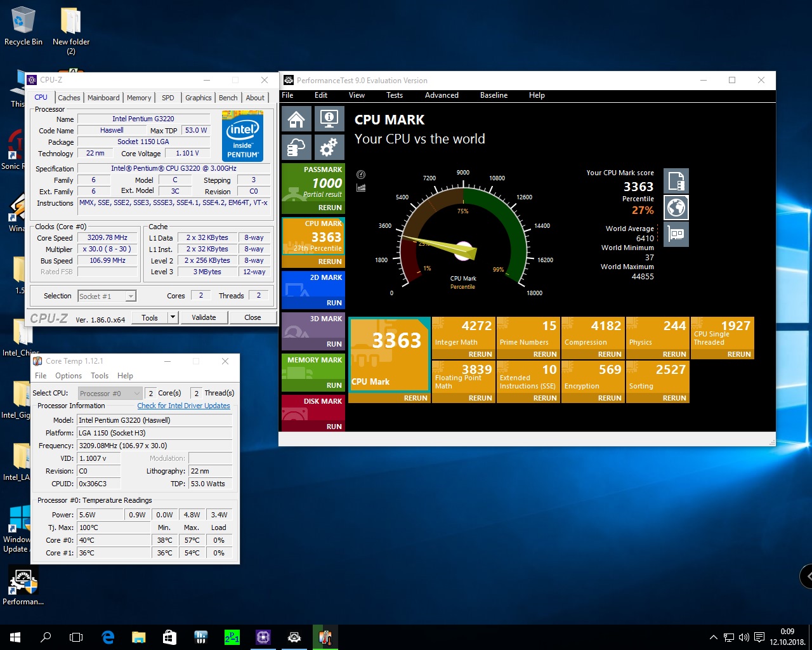Open Microsoft Store from the taskbar
Viewport: 812px width, 650px height.
point(170,637)
